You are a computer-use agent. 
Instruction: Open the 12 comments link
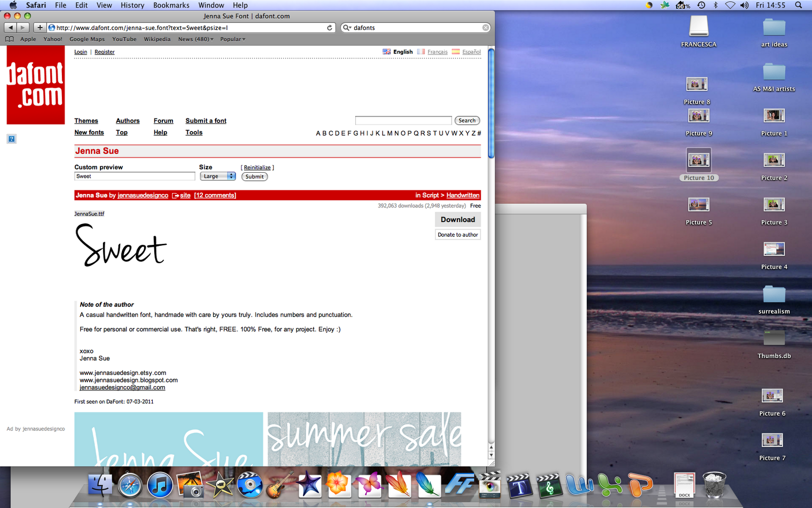pyautogui.click(x=215, y=195)
